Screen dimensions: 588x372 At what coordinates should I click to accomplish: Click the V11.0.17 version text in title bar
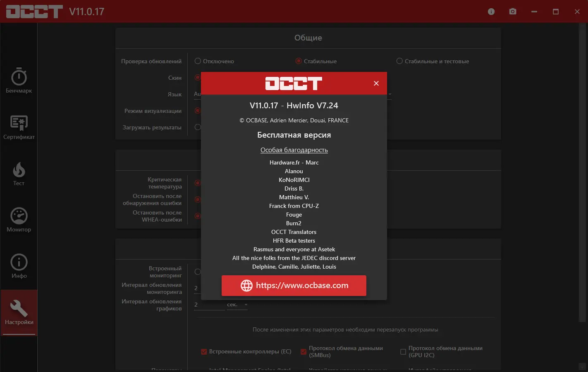tap(87, 12)
